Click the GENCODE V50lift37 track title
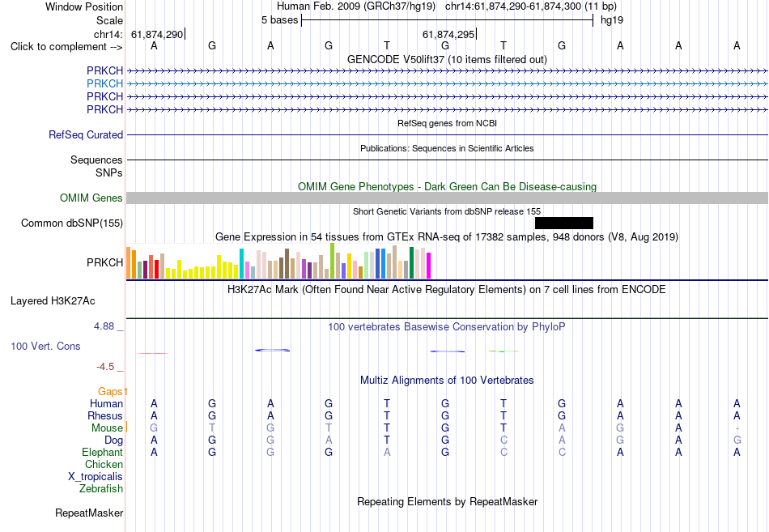The image size is (769, 532). [x=447, y=59]
